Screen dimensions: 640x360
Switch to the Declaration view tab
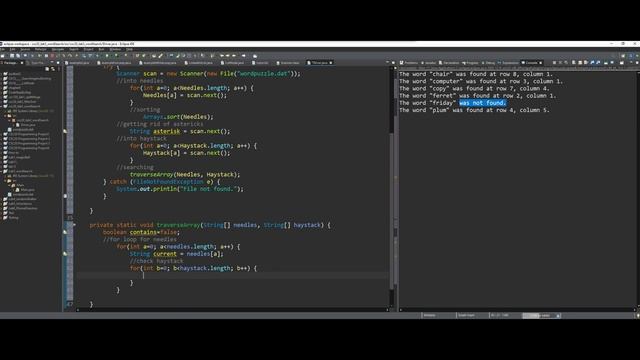tap(449, 63)
